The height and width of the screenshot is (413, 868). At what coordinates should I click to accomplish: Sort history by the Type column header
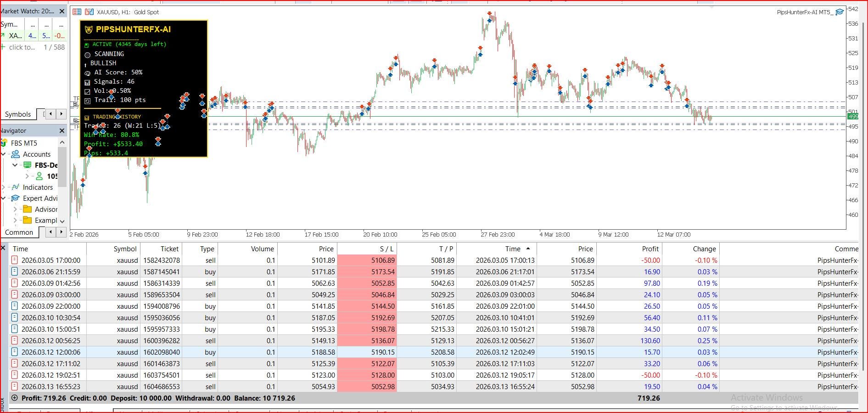click(200, 249)
